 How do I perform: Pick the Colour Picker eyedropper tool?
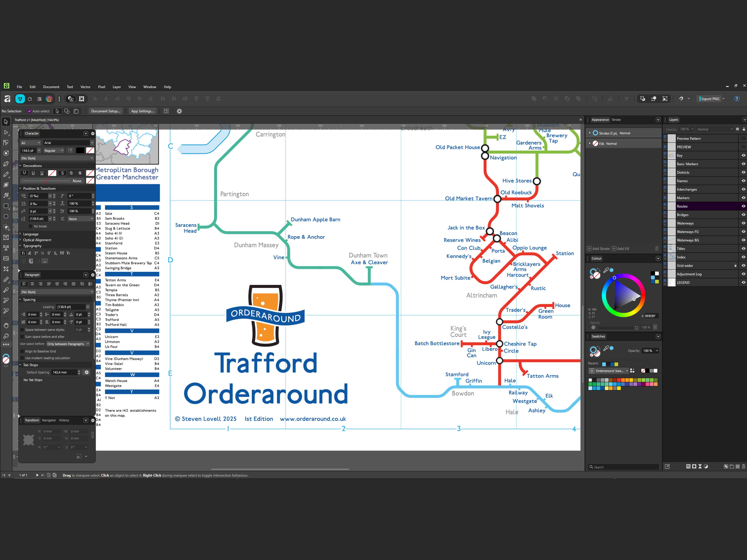pos(6,290)
